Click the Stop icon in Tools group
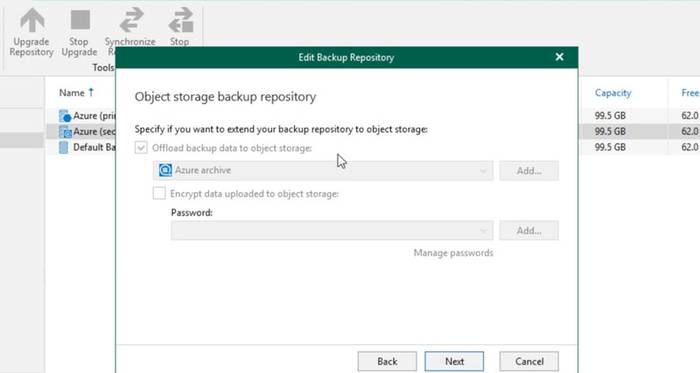The width and height of the screenshot is (700, 373). pos(181,21)
